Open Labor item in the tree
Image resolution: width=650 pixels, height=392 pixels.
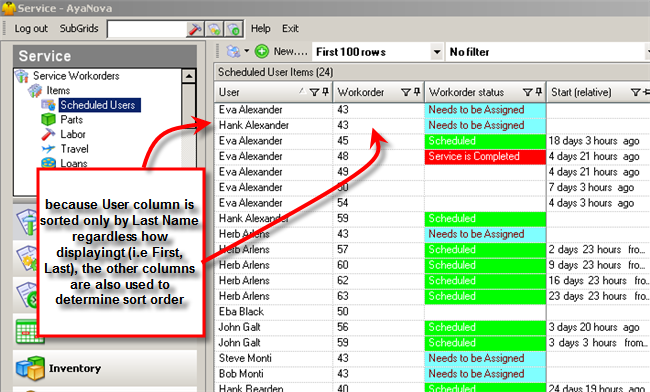pos(73,134)
